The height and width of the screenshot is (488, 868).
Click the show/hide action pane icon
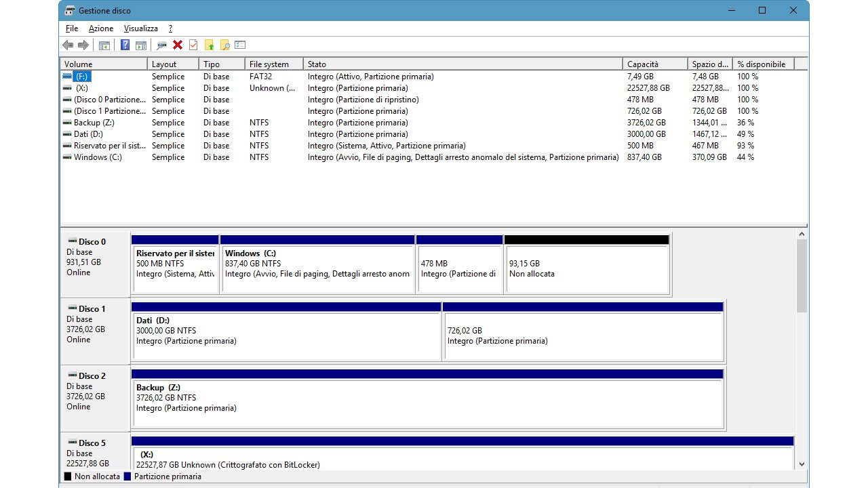[140, 45]
